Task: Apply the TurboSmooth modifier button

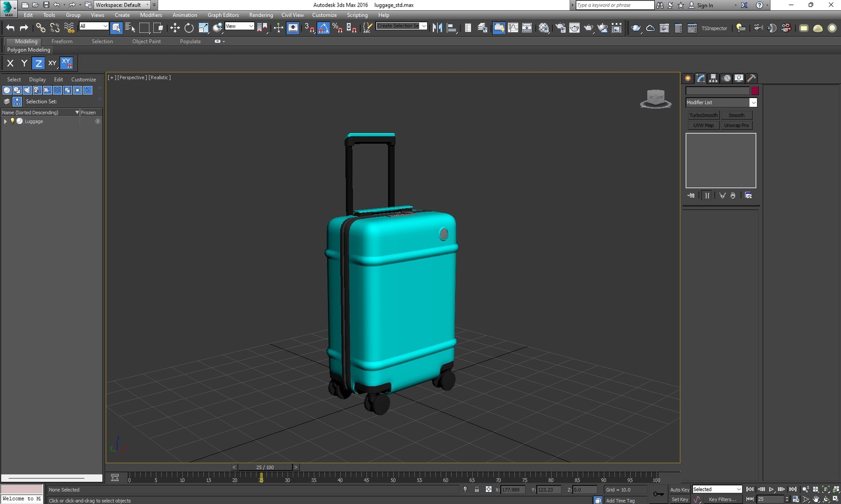Action: pyautogui.click(x=703, y=115)
